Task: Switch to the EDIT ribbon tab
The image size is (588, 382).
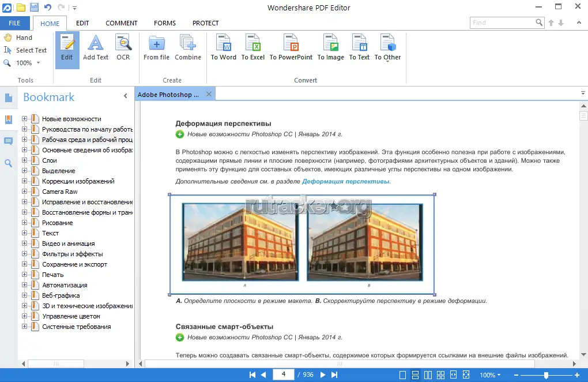Action: click(82, 23)
